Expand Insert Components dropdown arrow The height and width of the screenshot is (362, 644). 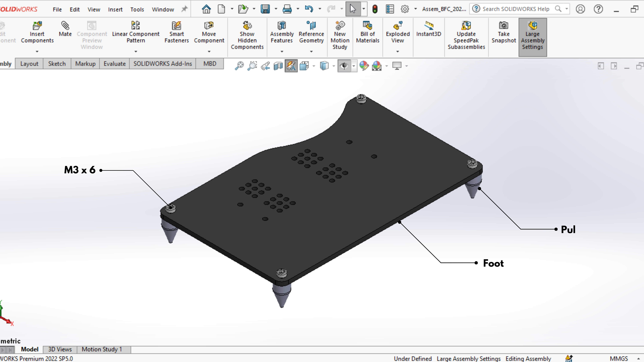pos(37,51)
